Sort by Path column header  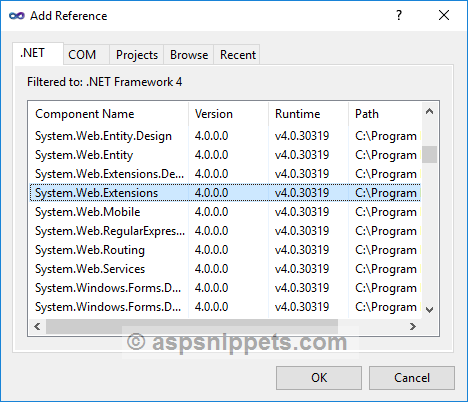(x=385, y=114)
